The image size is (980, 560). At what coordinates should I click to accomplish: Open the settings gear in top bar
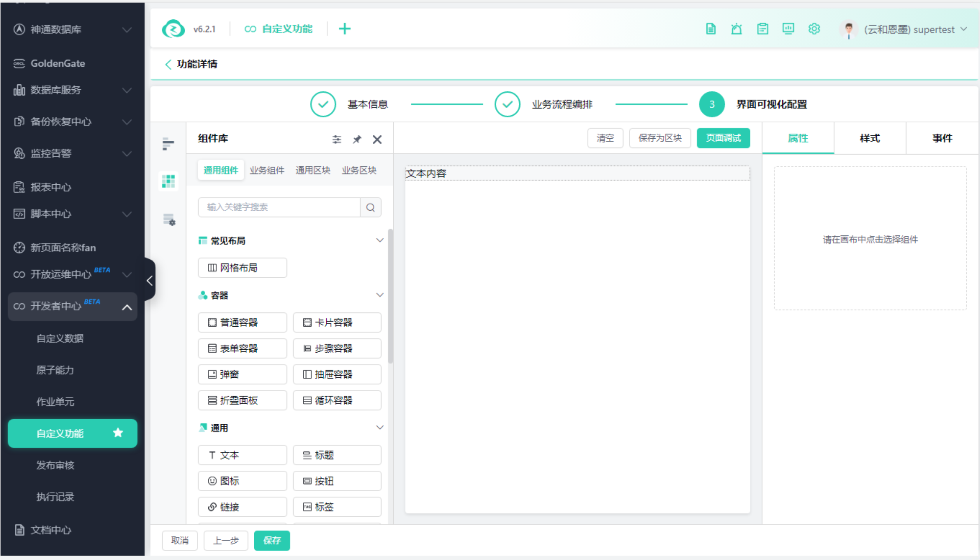pyautogui.click(x=814, y=29)
